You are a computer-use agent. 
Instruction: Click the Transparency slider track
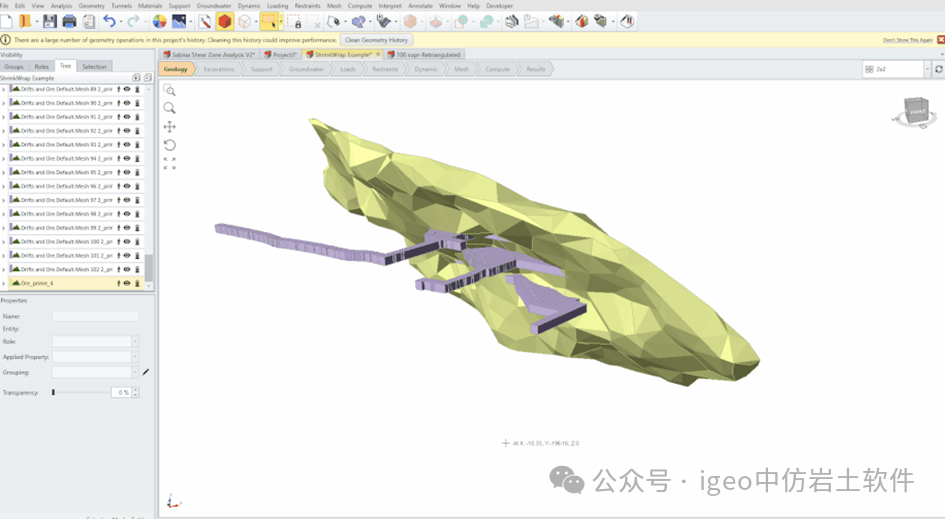82,393
